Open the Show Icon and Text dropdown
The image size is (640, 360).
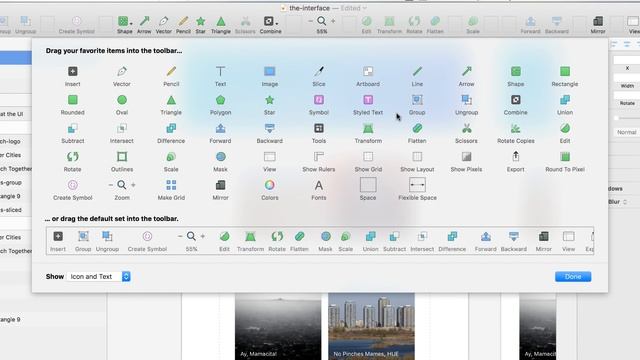point(98,276)
